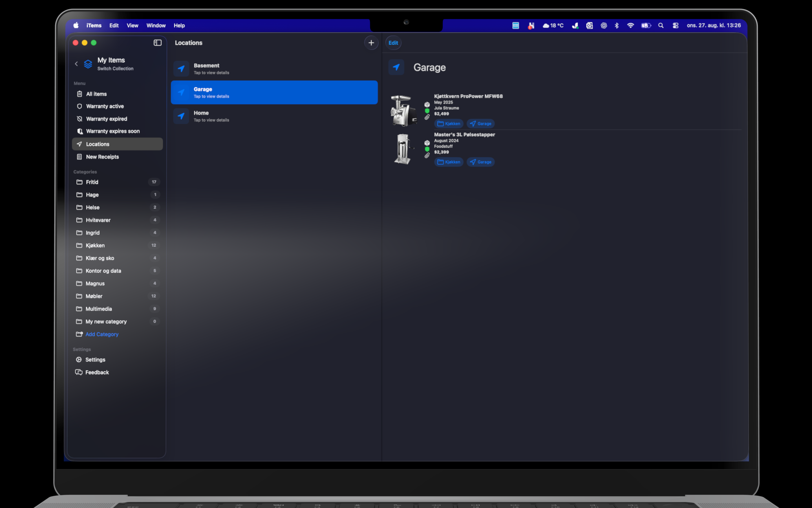Open the Window menu
812x508 pixels.
(156, 25)
